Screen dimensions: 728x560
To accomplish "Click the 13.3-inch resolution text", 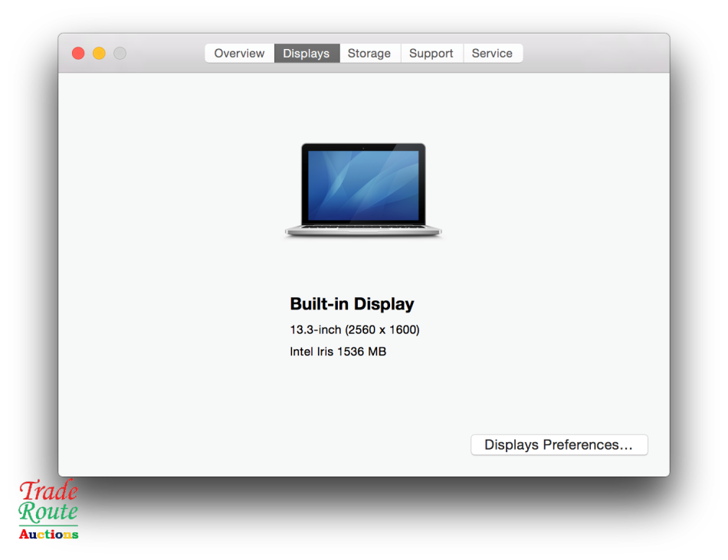I will point(355,329).
